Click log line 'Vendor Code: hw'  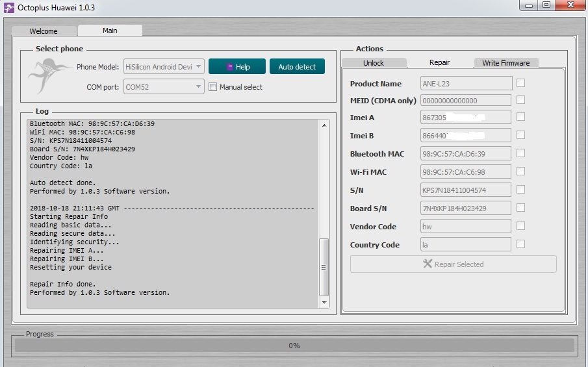pyautogui.click(x=59, y=157)
